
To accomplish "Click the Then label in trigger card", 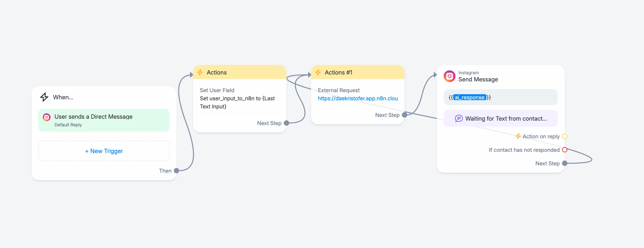I will click(165, 171).
